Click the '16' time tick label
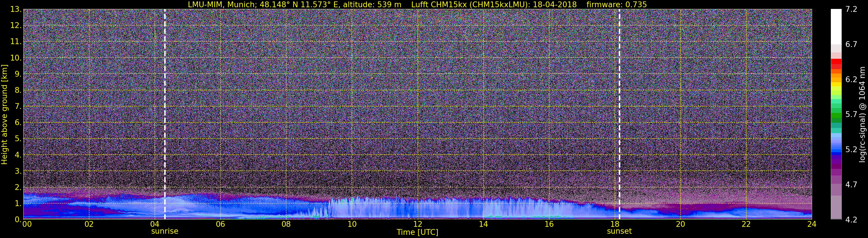Viewport: 868px width, 238px height. tap(549, 224)
